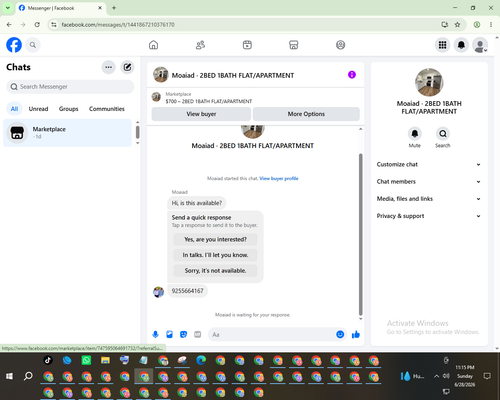Choose a GIF icon in composer
500x400 pixels.
198,334
